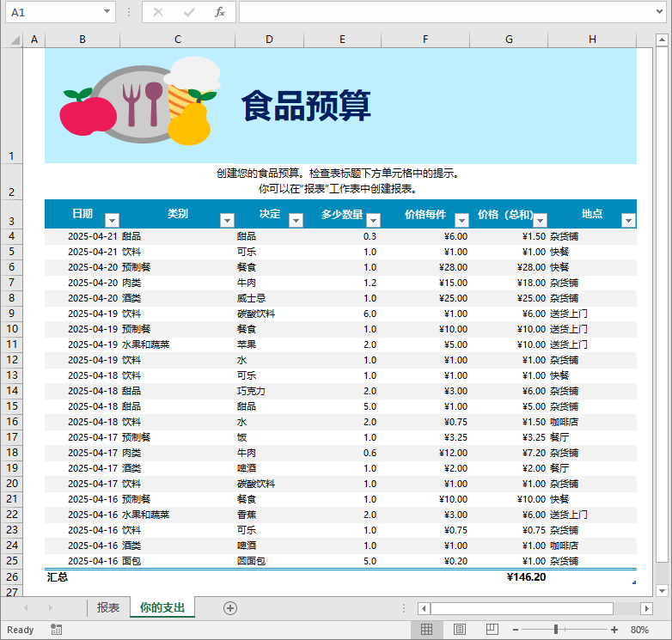Add a new sheet with plus button
This screenshot has height=640, width=672.
pos(230,608)
